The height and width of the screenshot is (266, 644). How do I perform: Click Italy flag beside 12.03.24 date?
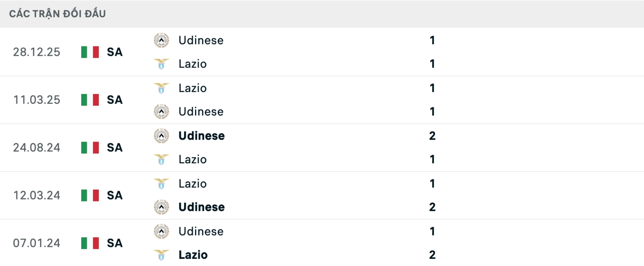coord(90,195)
